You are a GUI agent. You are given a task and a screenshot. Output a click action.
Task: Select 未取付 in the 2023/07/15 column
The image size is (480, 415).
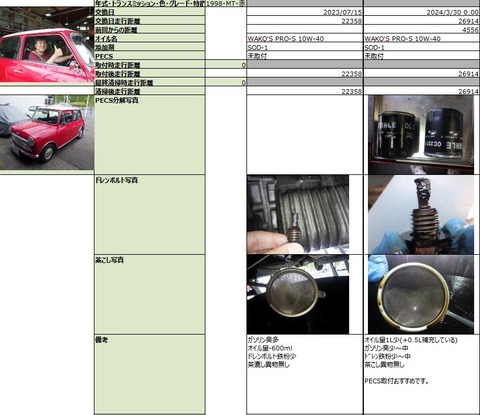click(305, 56)
